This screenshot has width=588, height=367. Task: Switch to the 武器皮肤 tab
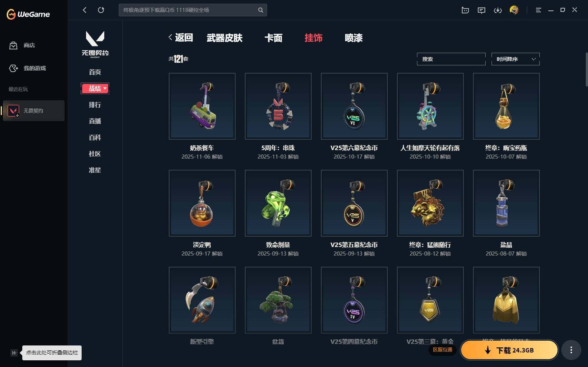coord(224,38)
